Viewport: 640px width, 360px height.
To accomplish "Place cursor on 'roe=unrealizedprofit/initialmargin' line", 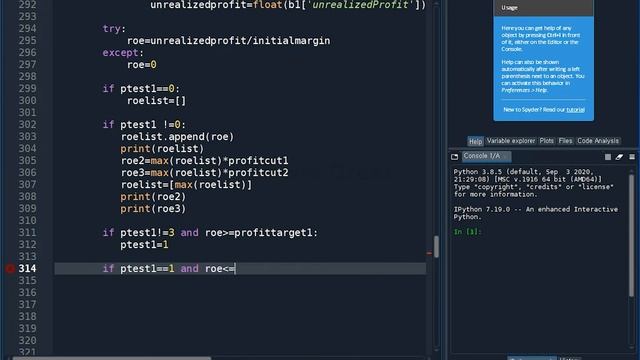I will pos(228,41).
